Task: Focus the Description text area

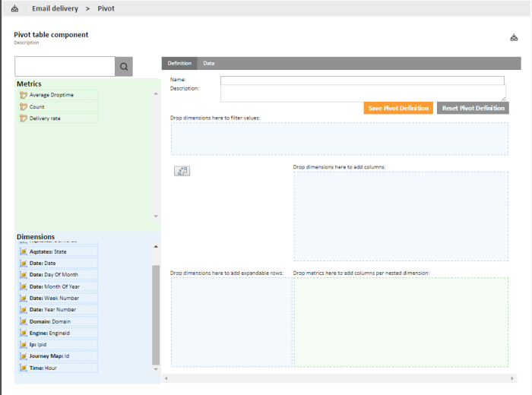Action: [362, 93]
